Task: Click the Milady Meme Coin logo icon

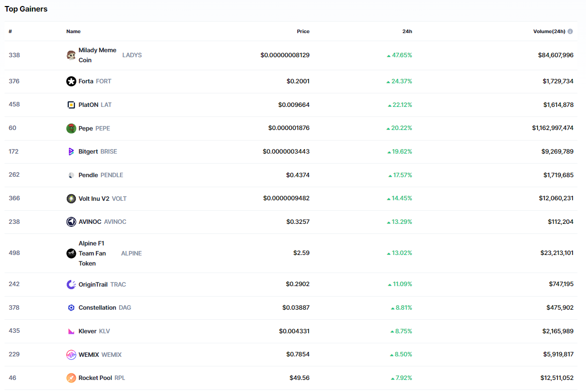Action: [x=71, y=55]
